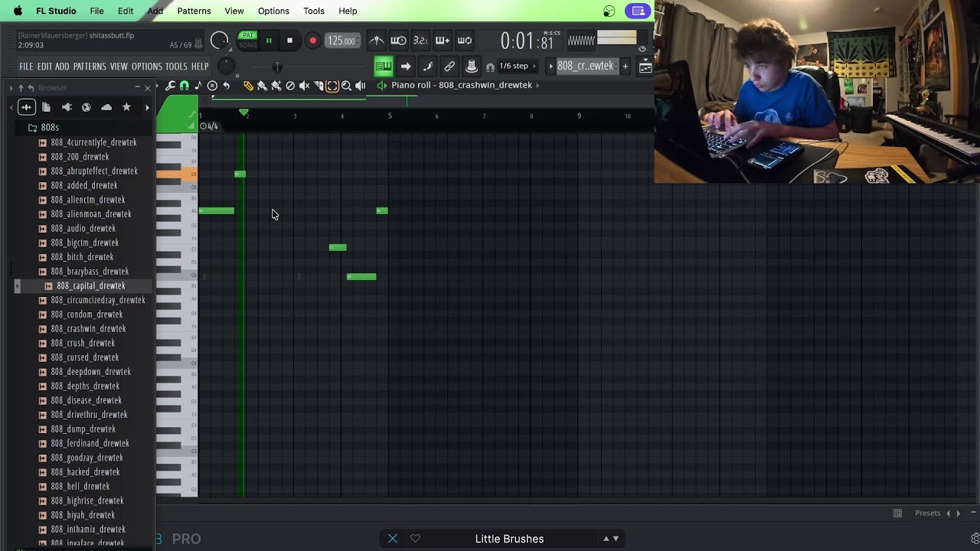Image resolution: width=980 pixels, height=551 pixels.
Task: Click the stamp note icon in piano roll toolbar
Action: click(x=198, y=86)
